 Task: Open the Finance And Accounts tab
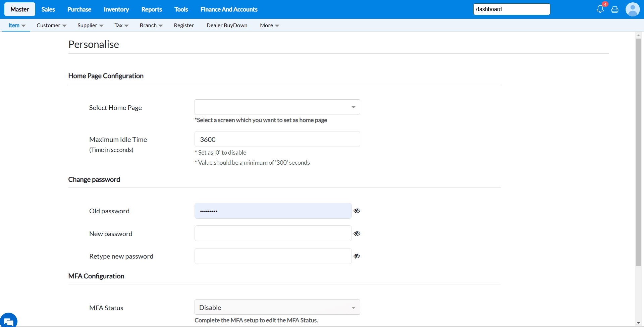pos(229,9)
